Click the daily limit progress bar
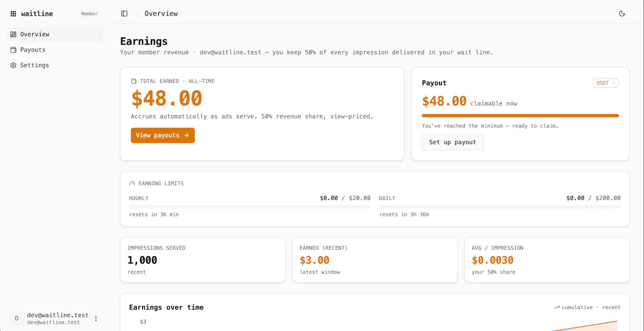The height and width of the screenshot is (331, 644). coord(500,207)
